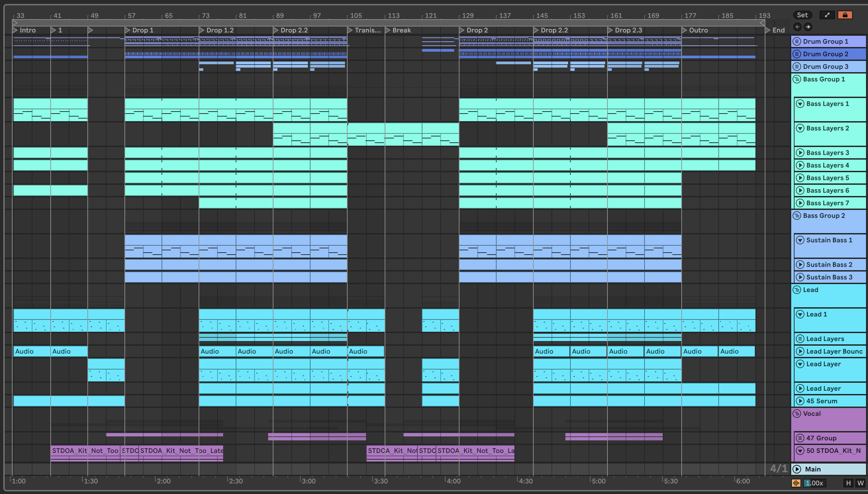Click the W width optimize button

pos(860,483)
